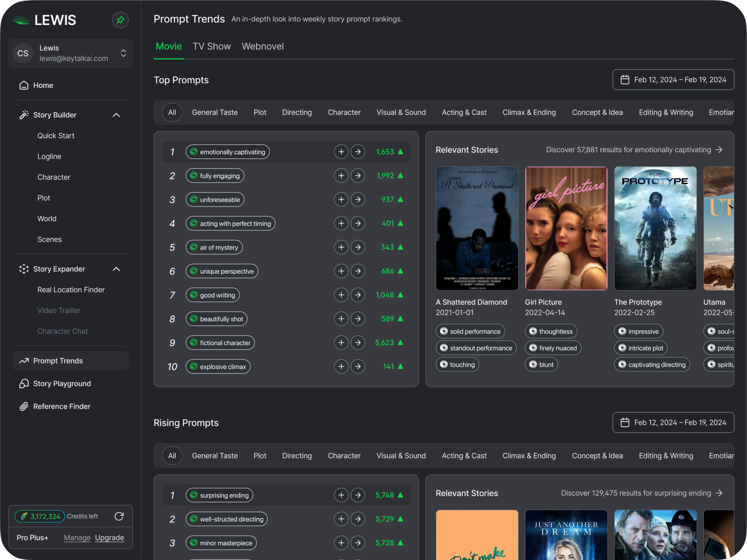Select 'All' filter under Top Prompts
This screenshot has height=560, width=747.
[172, 112]
